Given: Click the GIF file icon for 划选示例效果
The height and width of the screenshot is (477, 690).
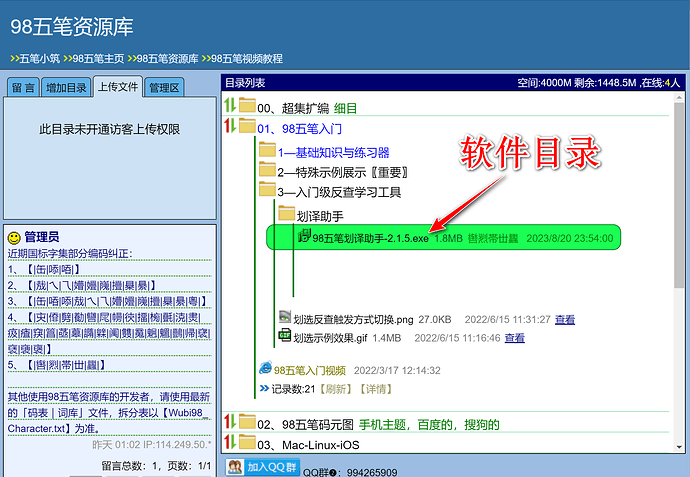Looking at the screenshot, I should pos(285,338).
